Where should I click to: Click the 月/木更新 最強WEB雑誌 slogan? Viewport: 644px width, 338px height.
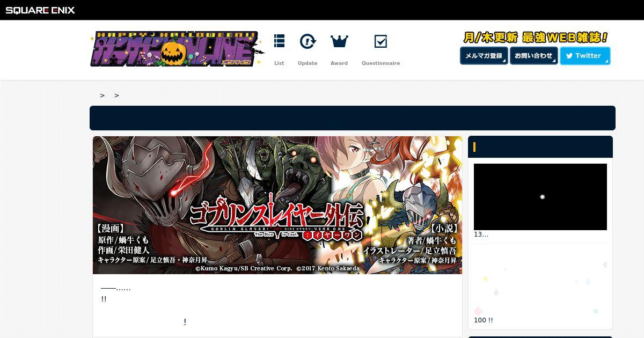click(x=536, y=38)
